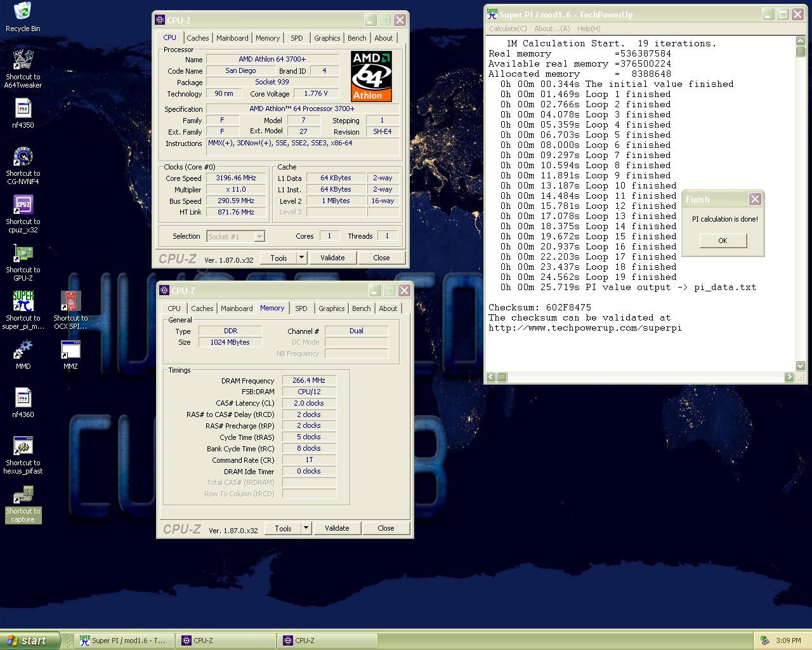The height and width of the screenshot is (650, 812).
Task: Click the Loop 19 finished line
Action: 589,277
